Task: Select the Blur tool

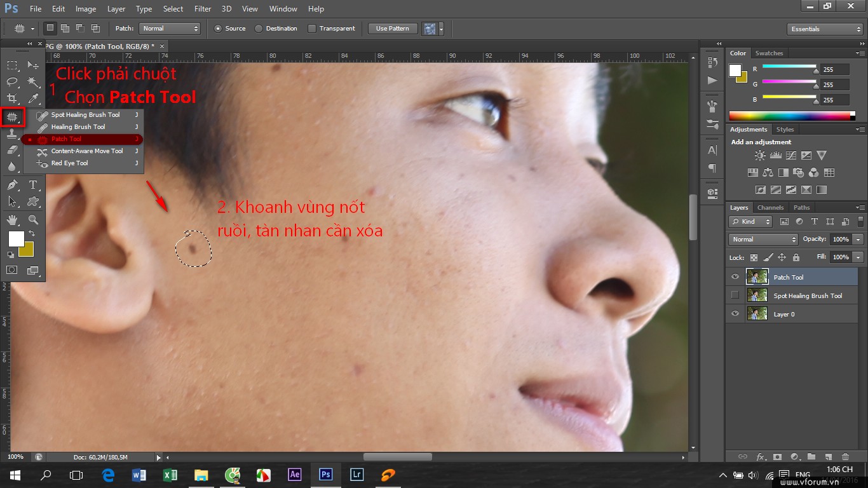Action: (12, 167)
